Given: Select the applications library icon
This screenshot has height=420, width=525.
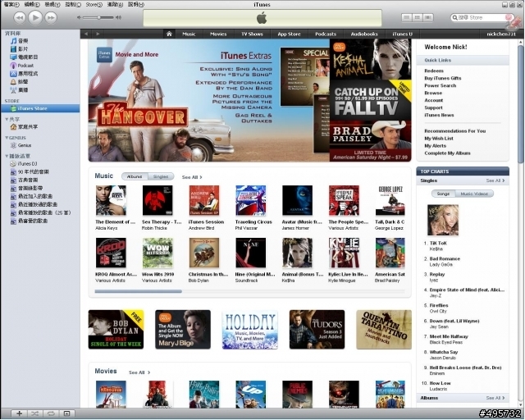Looking at the screenshot, I should tap(14, 74).
